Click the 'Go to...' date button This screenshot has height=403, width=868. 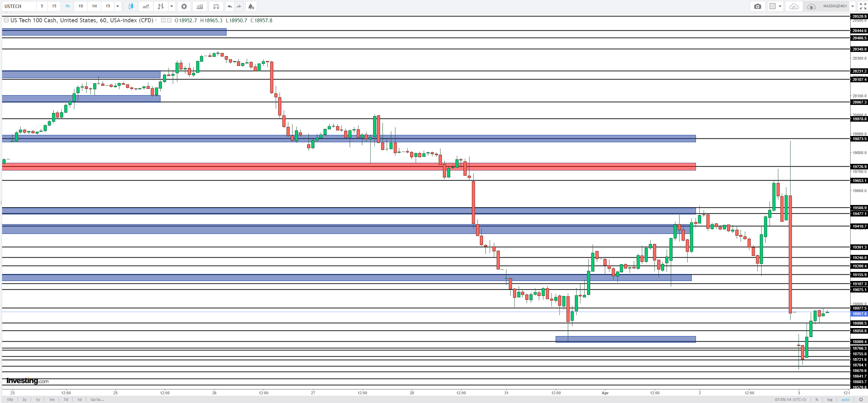pos(97,400)
